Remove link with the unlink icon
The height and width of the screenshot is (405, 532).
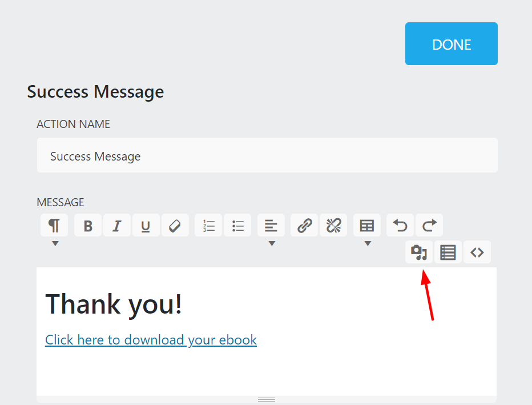[334, 226]
